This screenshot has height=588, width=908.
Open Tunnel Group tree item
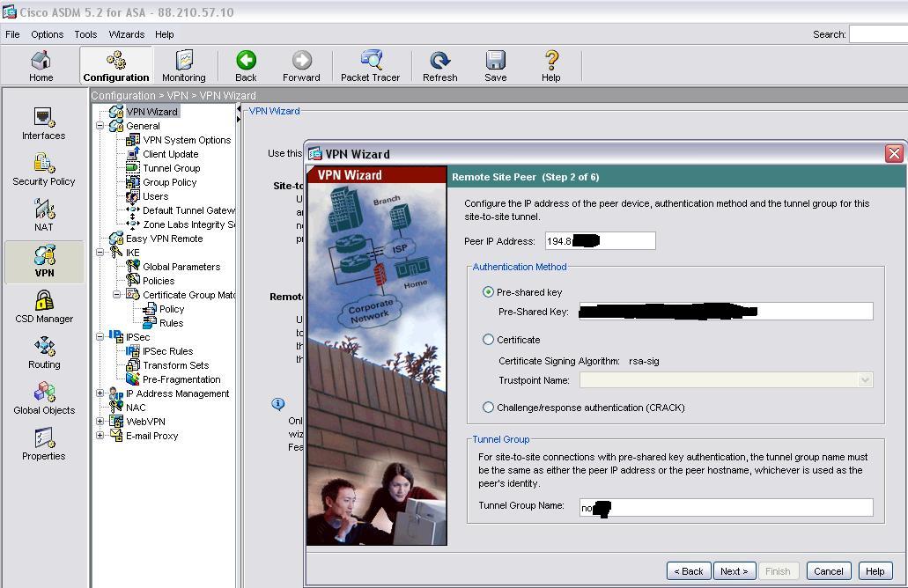coord(172,168)
